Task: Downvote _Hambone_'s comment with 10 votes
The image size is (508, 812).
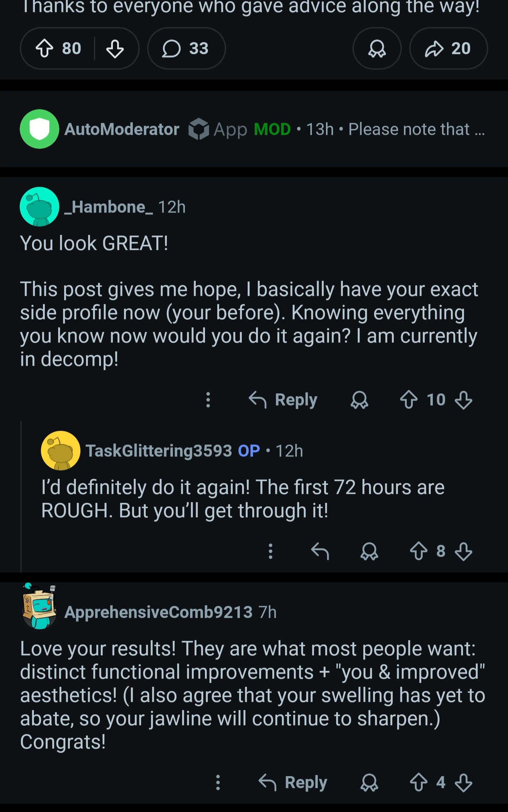Action: click(463, 400)
